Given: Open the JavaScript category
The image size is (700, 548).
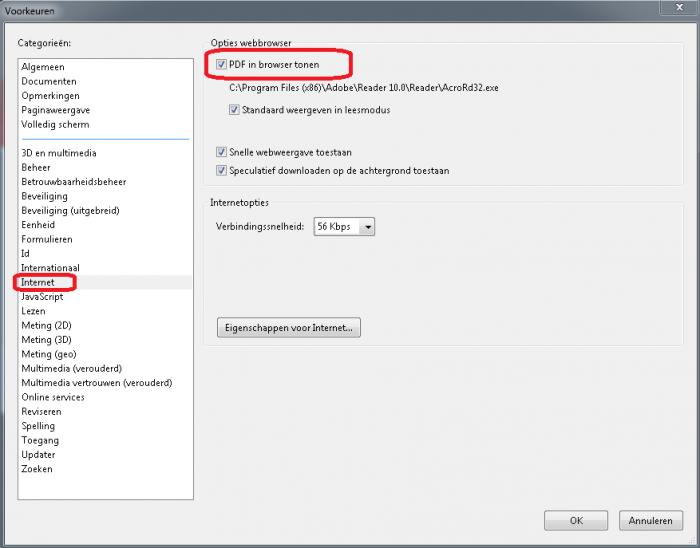Looking at the screenshot, I should (42, 296).
